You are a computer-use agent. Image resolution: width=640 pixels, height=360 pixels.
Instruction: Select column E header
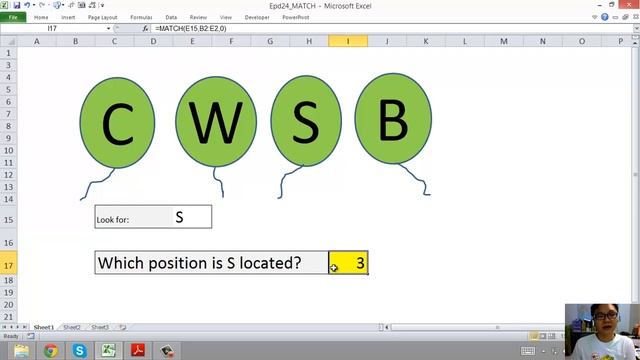point(192,41)
